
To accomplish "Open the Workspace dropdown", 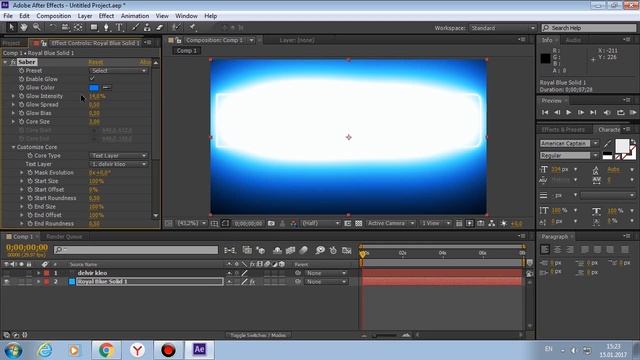I will [x=502, y=28].
